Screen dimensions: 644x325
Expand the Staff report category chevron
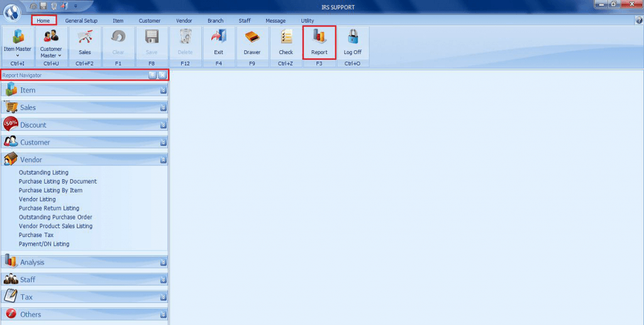click(164, 280)
